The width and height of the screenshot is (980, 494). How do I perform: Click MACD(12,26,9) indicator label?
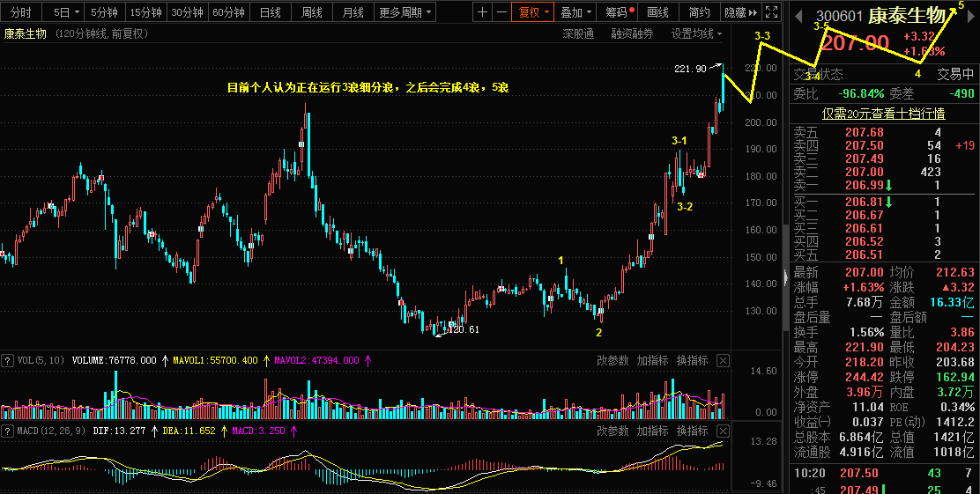tap(51, 431)
